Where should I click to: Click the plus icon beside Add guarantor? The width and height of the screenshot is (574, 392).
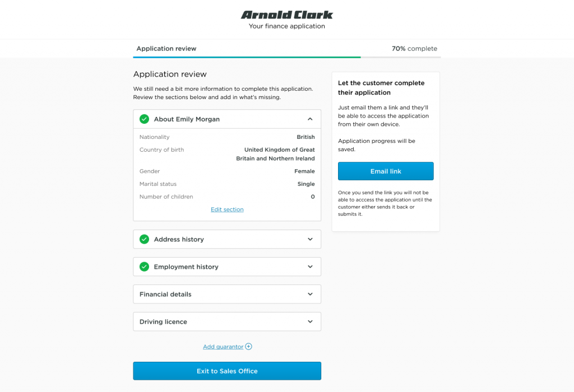click(x=248, y=346)
